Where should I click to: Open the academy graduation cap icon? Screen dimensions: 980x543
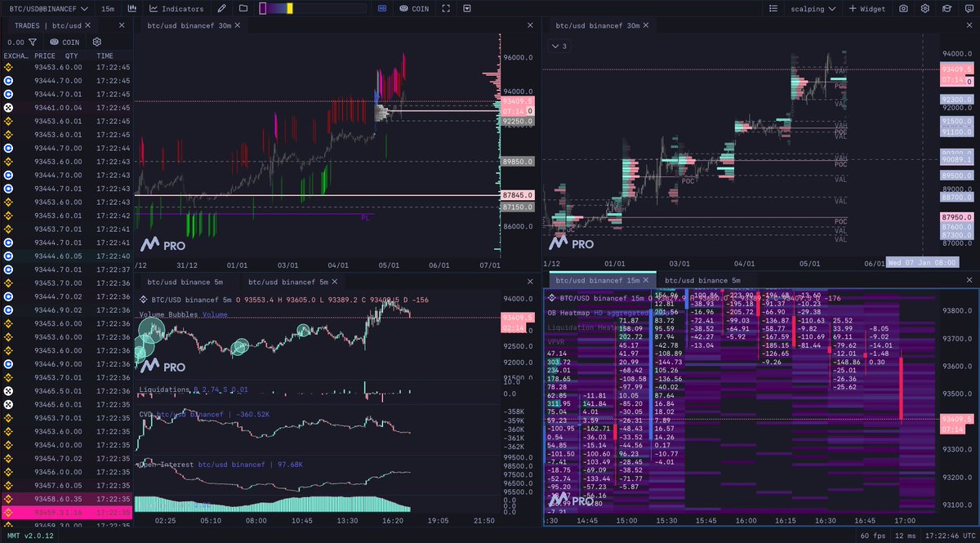946,8
